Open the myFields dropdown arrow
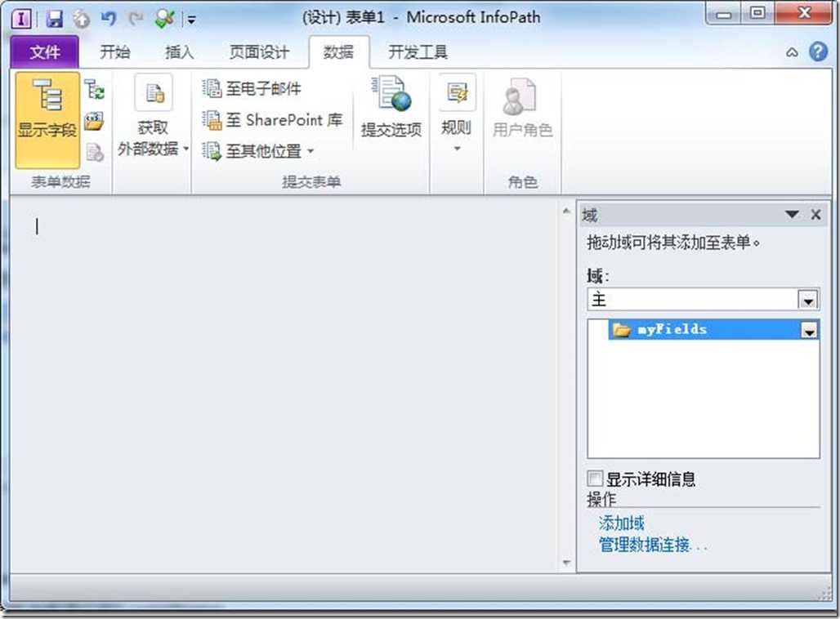This screenshot has height=619, width=840. (x=809, y=331)
